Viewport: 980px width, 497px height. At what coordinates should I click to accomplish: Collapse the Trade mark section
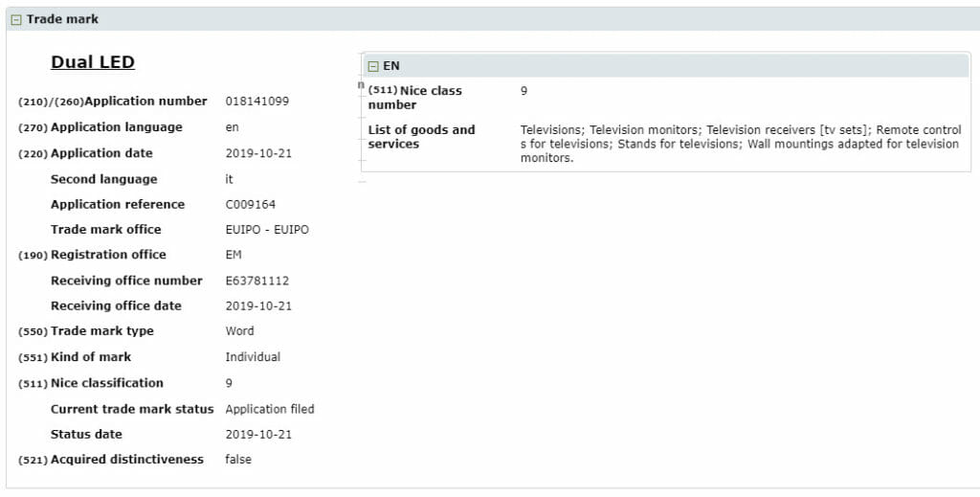pyautogui.click(x=16, y=20)
